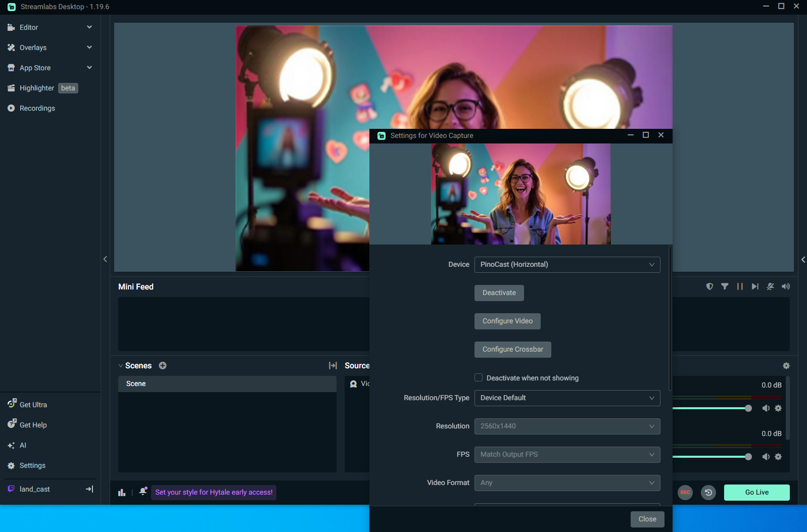This screenshot has width=807, height=532.
Task: Select the Video Capture source icon
Action: coord(354,384)
